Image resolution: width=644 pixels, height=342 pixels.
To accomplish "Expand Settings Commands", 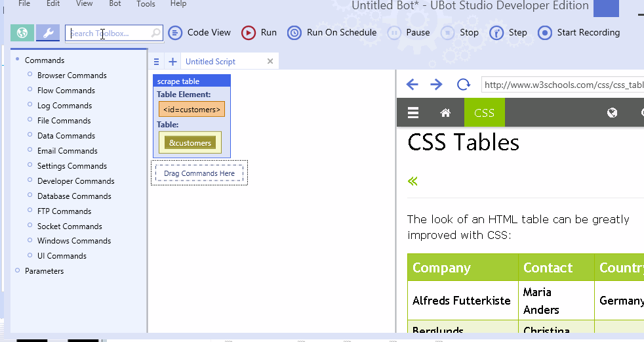I will (30, 165).
